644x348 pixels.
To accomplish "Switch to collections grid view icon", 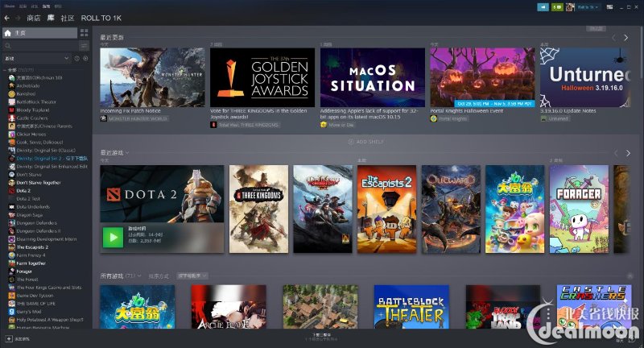I will pyautogui.click(x=85, y=33).
